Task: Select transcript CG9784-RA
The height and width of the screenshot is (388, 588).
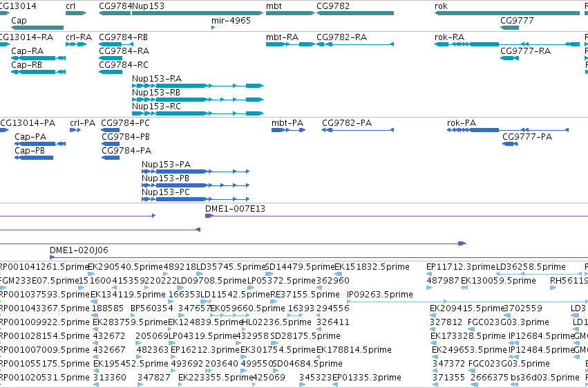Action: point(111,58)
